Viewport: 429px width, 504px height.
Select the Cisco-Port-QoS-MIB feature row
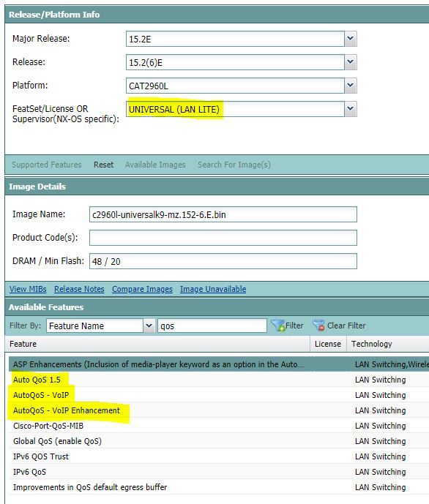click(x=219, y=426)
